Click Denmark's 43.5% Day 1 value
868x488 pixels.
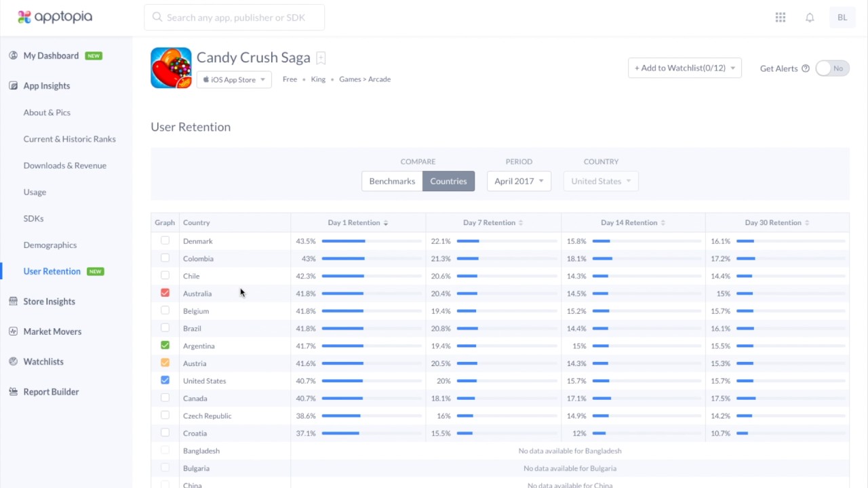click(306, 241)
